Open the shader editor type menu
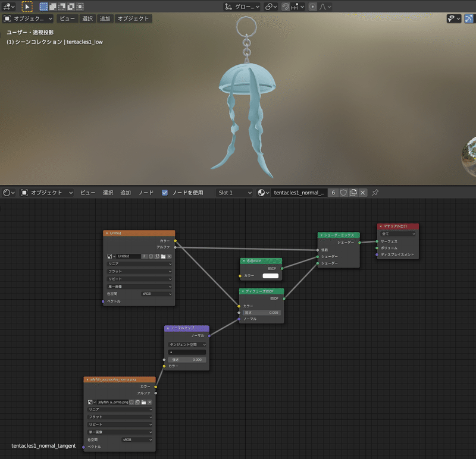Screen dimensions: 476x459 (x=8, y=193)
